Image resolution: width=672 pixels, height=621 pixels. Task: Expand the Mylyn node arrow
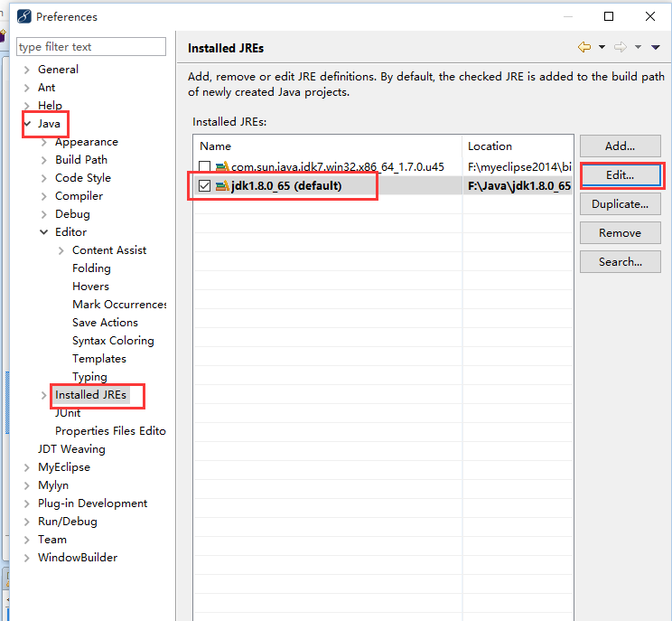pyautogui.click(x=26, y=485)
